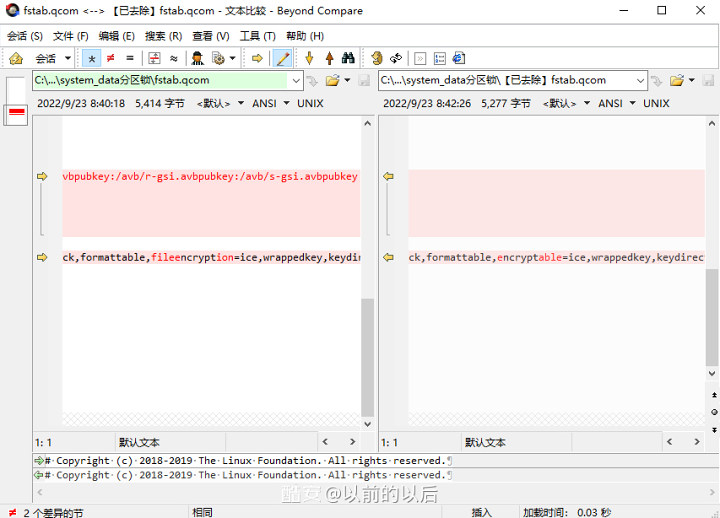Open the Rules referee icon
720x518 pixels.
[197, 58]
